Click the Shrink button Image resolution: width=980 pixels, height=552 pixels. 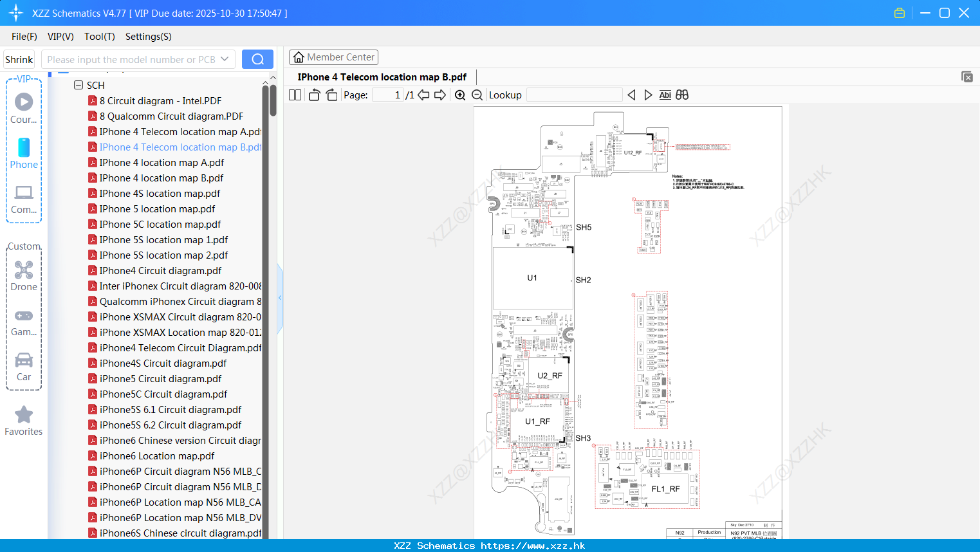pos(19,59)
